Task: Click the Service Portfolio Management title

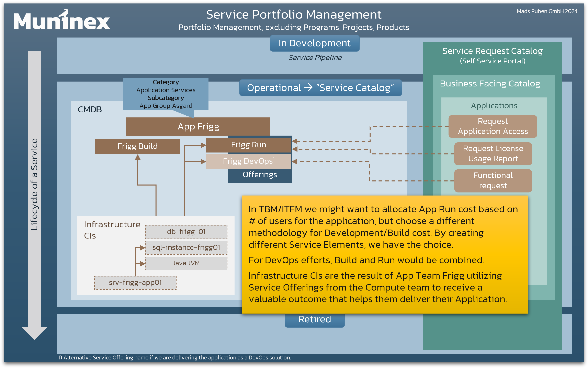Action: point(294,14)
